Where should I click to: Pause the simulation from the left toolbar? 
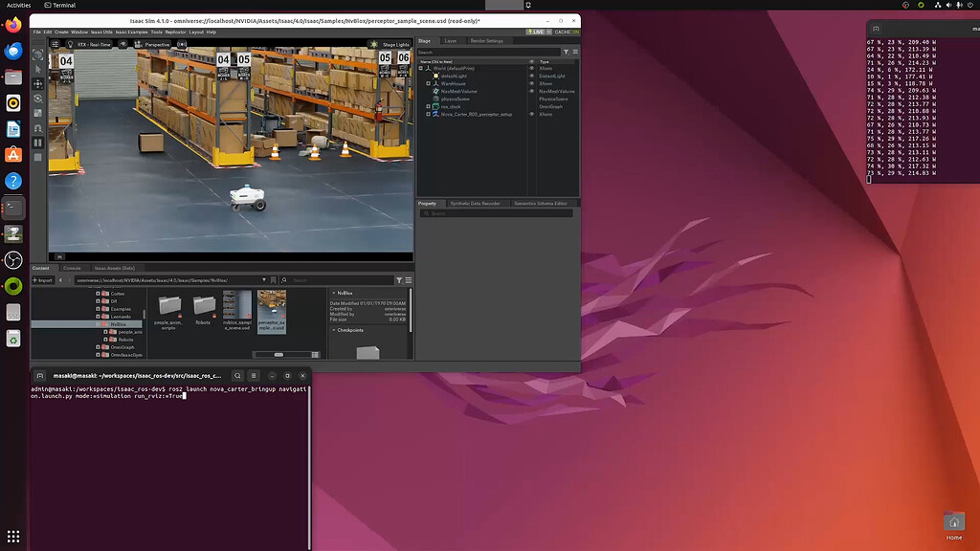pos(38,143)
